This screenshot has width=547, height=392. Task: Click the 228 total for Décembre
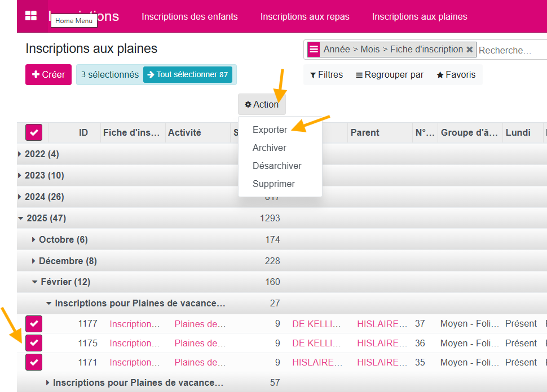272,261
